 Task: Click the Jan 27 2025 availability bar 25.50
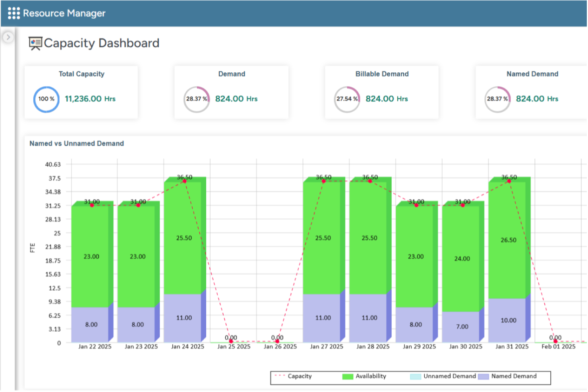[322, 238]
